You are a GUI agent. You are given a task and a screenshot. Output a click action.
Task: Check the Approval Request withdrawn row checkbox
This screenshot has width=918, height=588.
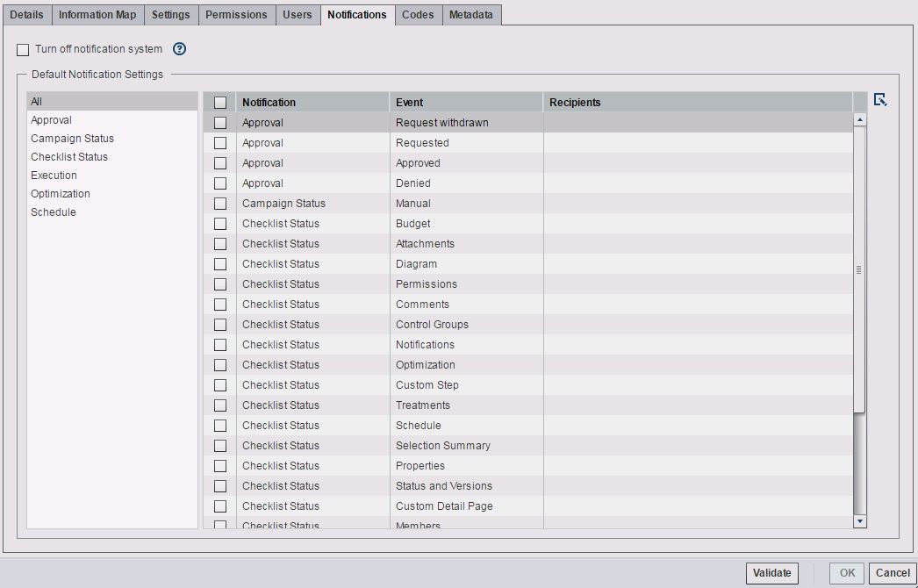pos(220,122)
